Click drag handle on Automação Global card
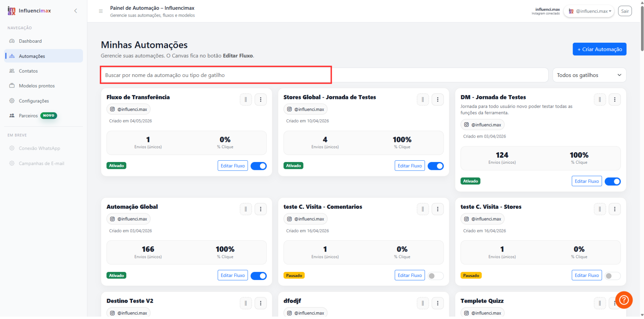This screenshot has height=319, width=644. point(246,209)
